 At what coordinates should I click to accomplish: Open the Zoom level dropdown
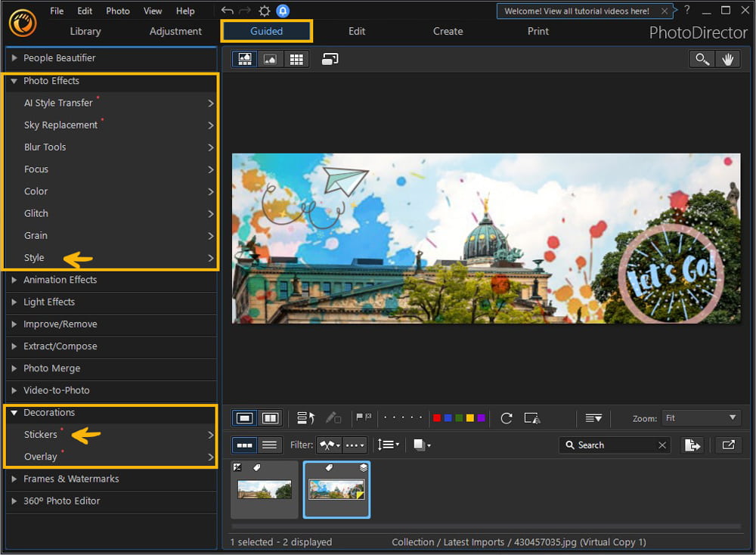pos(701,417)
